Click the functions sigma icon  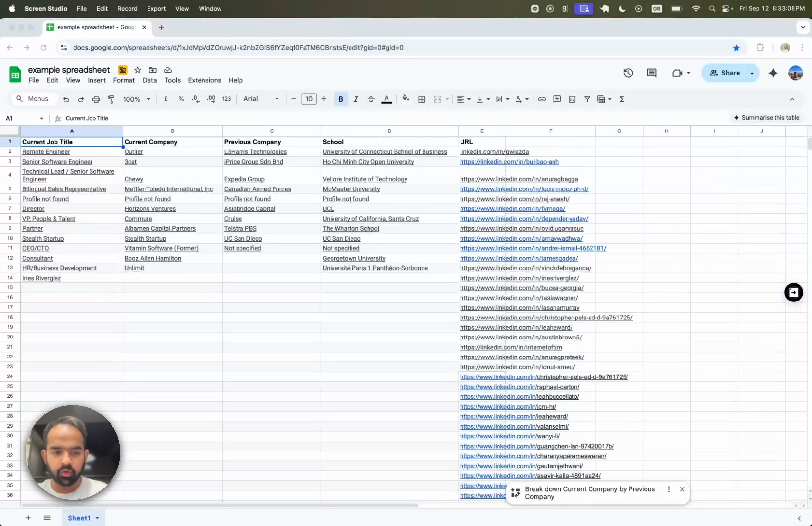click(x=622, y=99)
